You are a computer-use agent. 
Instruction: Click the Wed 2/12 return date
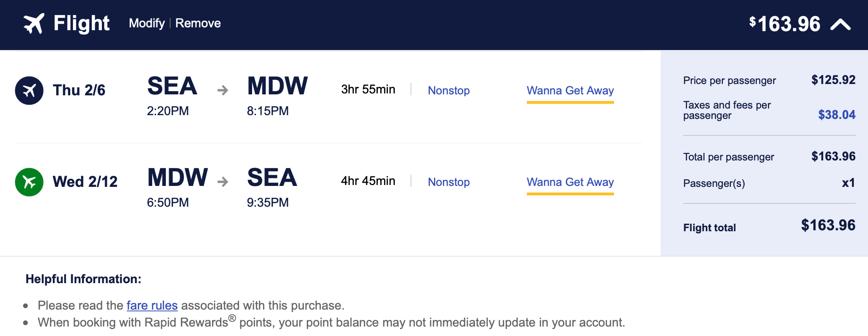click(x=85, y=182)
